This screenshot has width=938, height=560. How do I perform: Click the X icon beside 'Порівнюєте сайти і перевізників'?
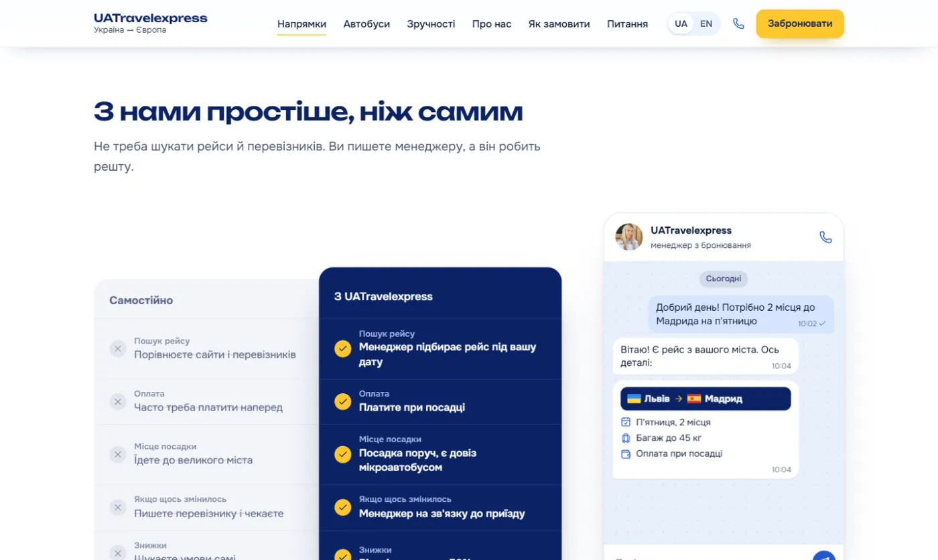click(118, 348)
